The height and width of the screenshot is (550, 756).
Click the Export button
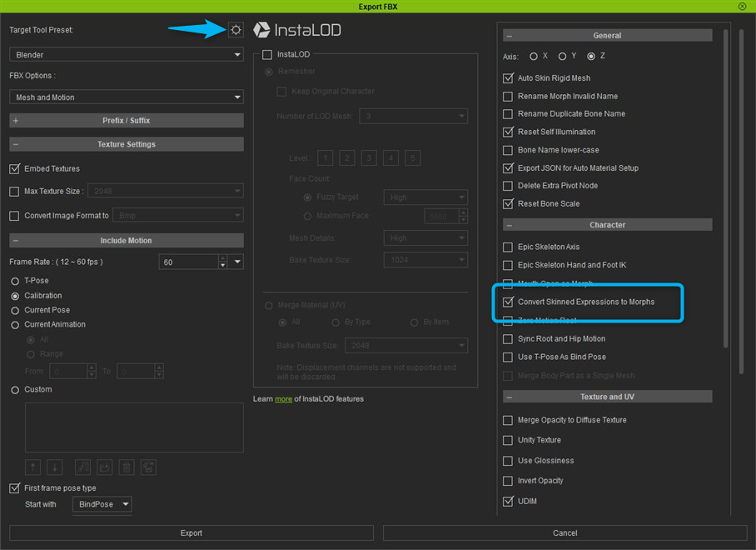191,532
